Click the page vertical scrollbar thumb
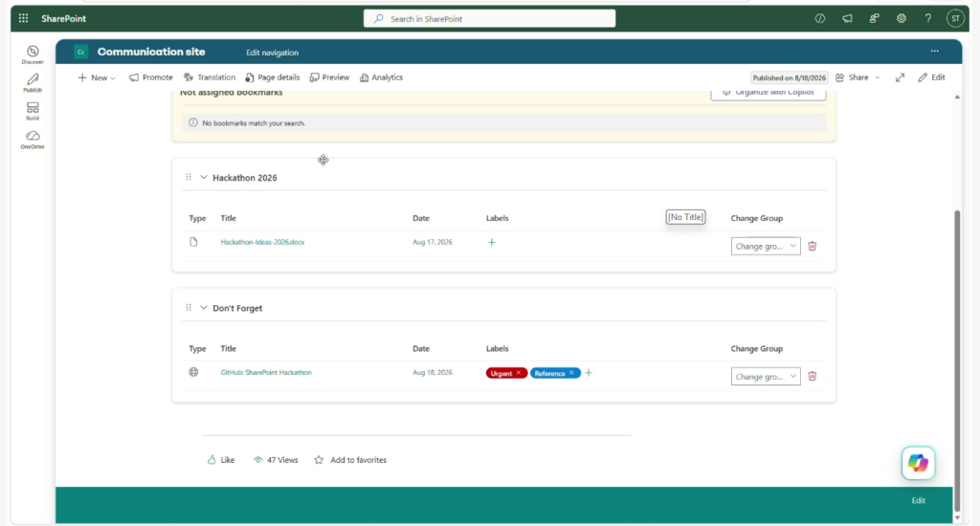Screen dimensions: 980x526 [x=956, y=360]
